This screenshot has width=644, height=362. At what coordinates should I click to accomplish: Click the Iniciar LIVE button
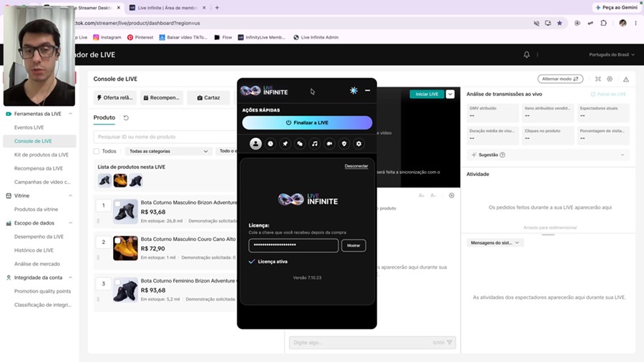pos(426,94)
